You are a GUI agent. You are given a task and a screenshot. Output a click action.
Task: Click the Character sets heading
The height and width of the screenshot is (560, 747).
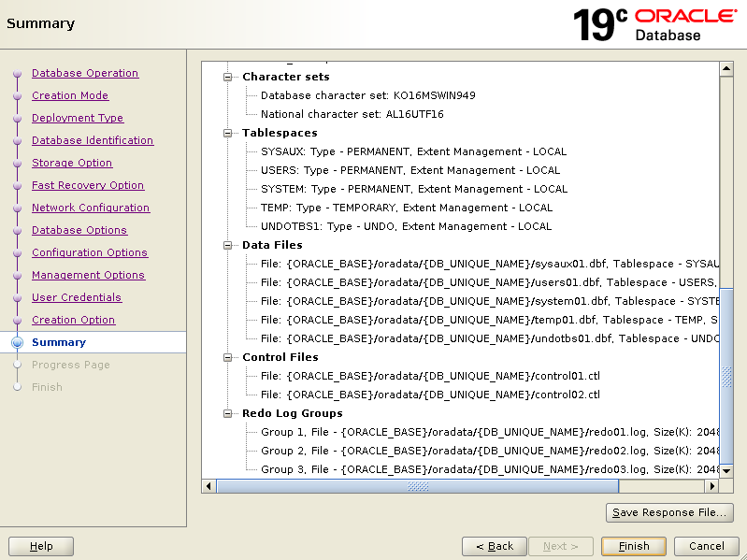click(286, 77)
